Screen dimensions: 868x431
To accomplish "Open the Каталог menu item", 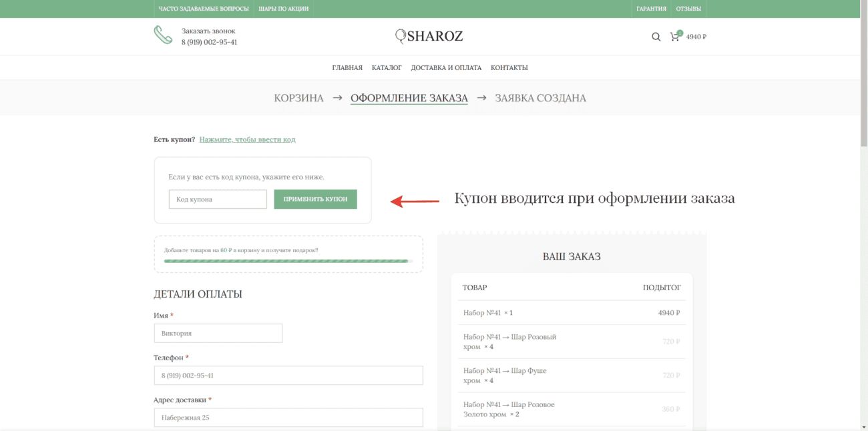I will pyautogui.click(x=387, y=67).
